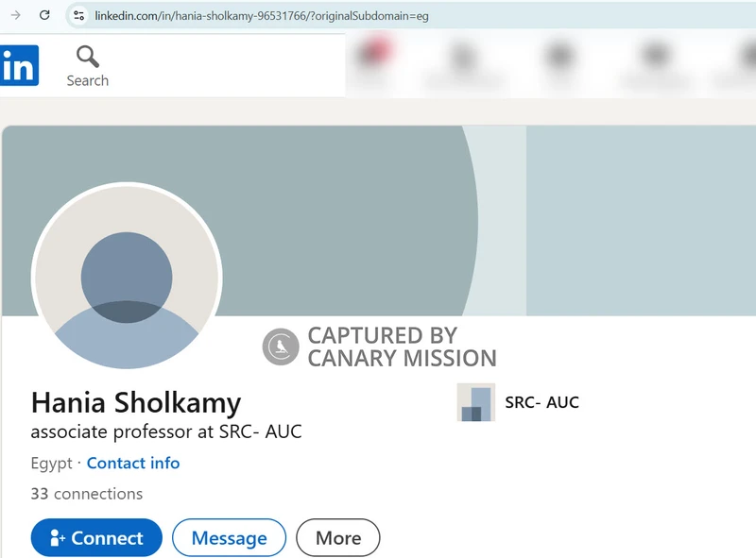The image size is (756, 558).
Task: Send connection request with Connect button
Action: 96,538
